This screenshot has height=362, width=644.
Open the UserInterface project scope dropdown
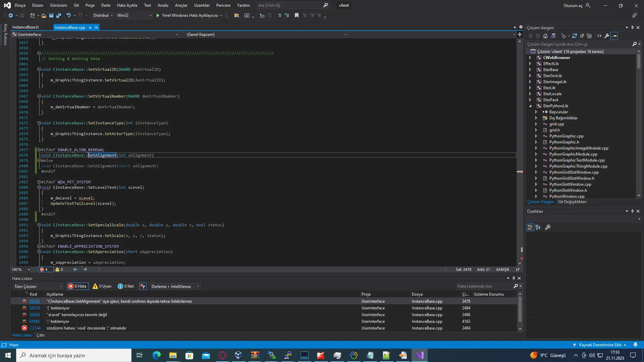pyautogui.click(x=95, y=35)
